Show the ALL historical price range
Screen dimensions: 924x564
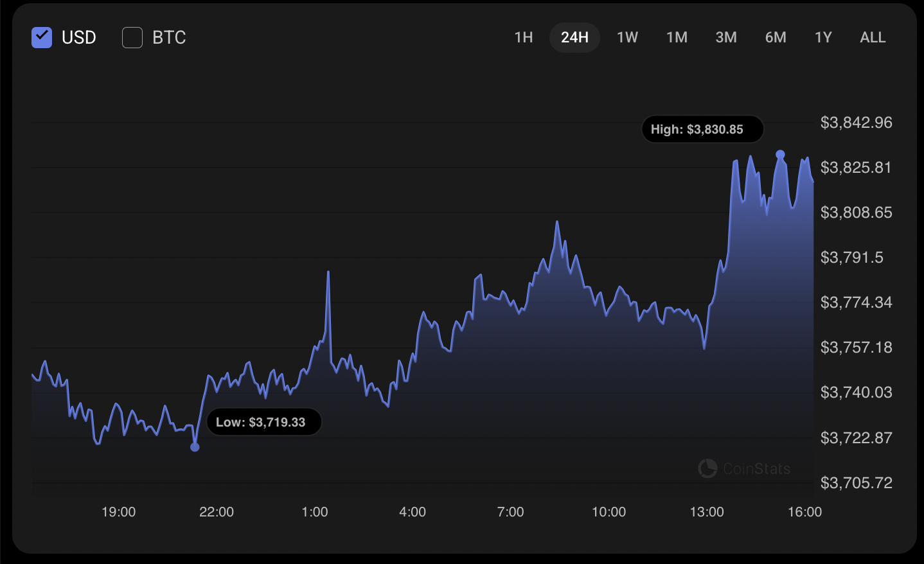pos(873,37)
